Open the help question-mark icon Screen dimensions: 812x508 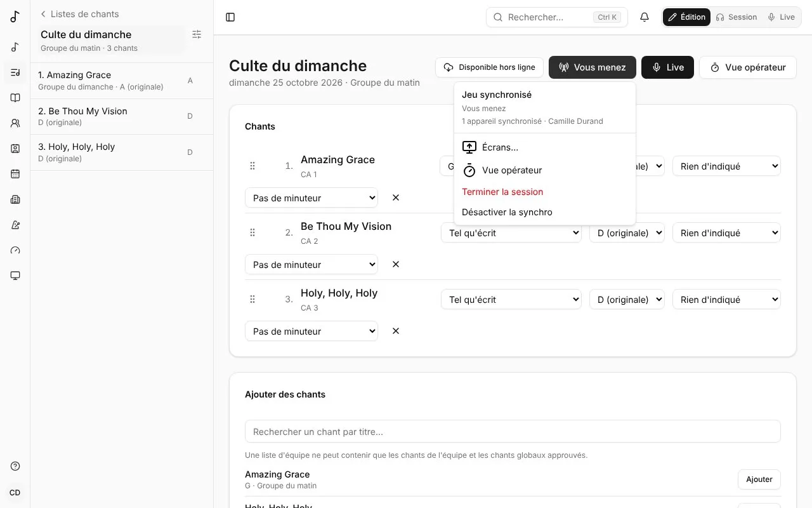coord(15,466)
